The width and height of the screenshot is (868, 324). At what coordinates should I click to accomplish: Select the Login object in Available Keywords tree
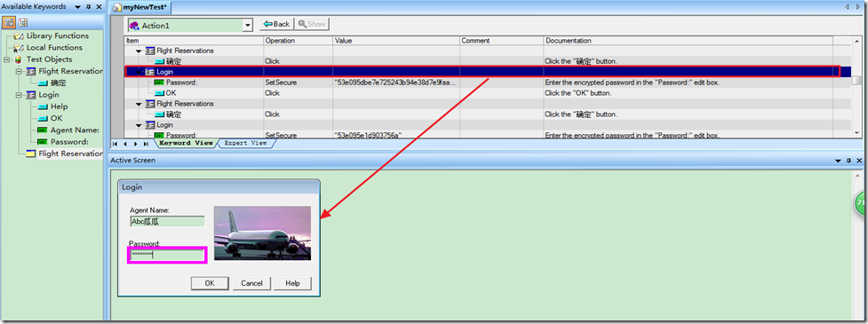[49, 95]
